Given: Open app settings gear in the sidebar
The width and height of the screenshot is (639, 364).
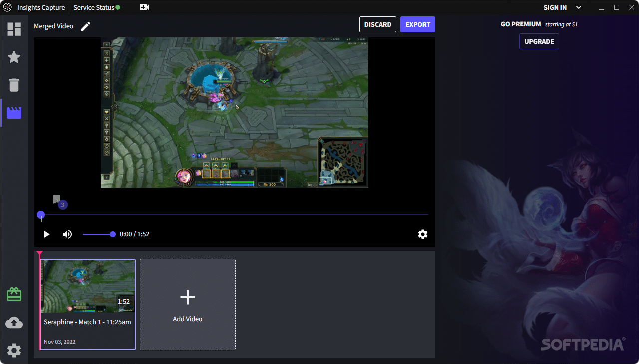Looking at the screenshot, I should pyautogui.click(x=14, y=350).
